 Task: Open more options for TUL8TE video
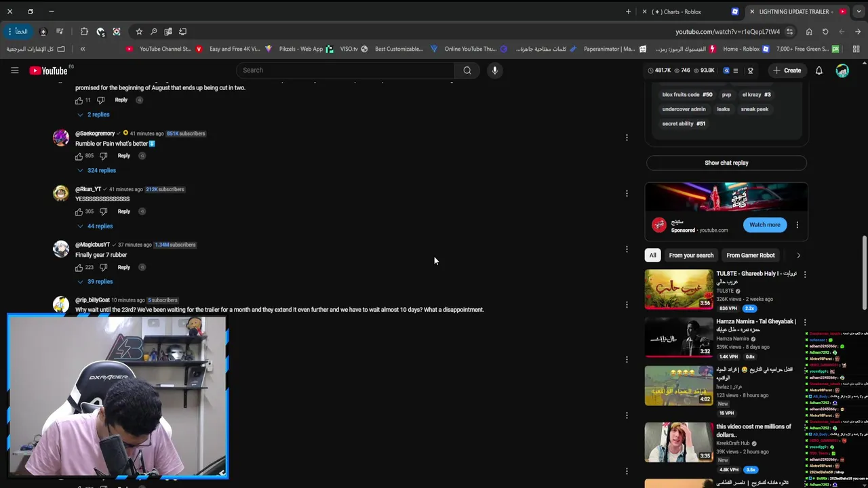click(805, 274)
